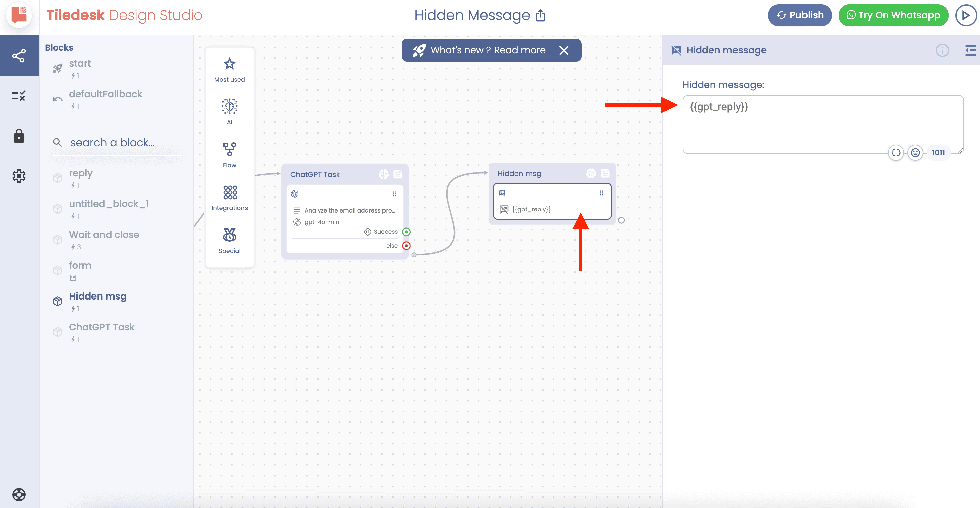Click hidden message action drag handle
Image resolution: width=980 pixels, height=508 pixels.
pos(601,193)
